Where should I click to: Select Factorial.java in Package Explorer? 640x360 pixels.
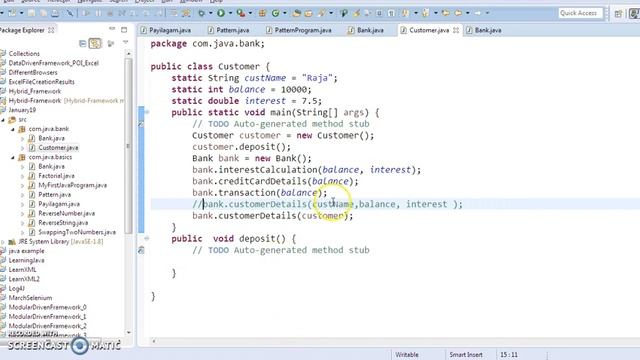56,176
